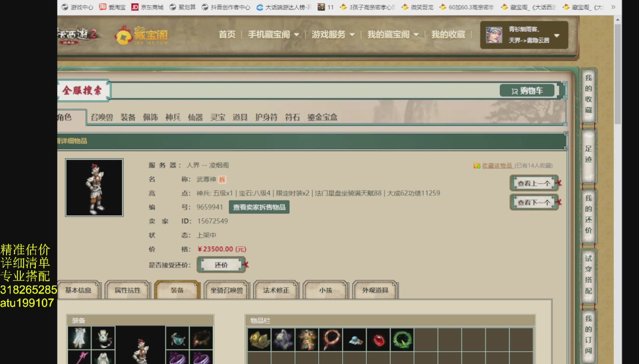Image resolution: width=639 pixels, height=364 pixels.
Task: Switch to the 道具 category
Action: pyautogui.click(x=240, y=117)
